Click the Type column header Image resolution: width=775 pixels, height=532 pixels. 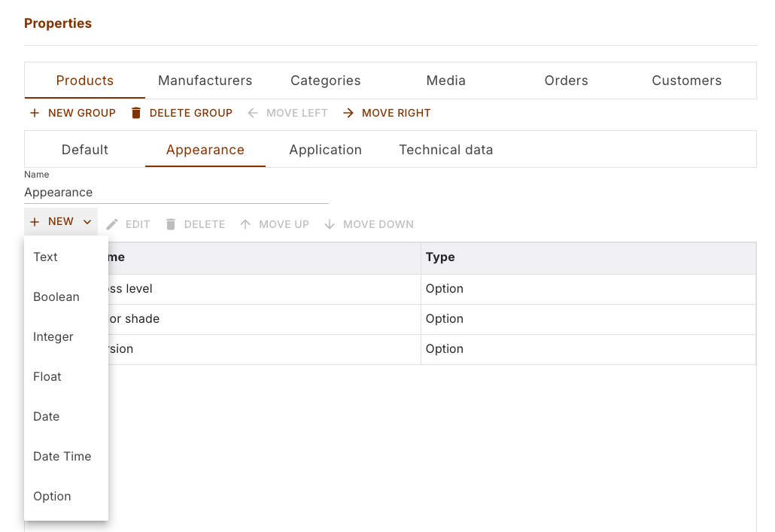[x=588, y=257]
